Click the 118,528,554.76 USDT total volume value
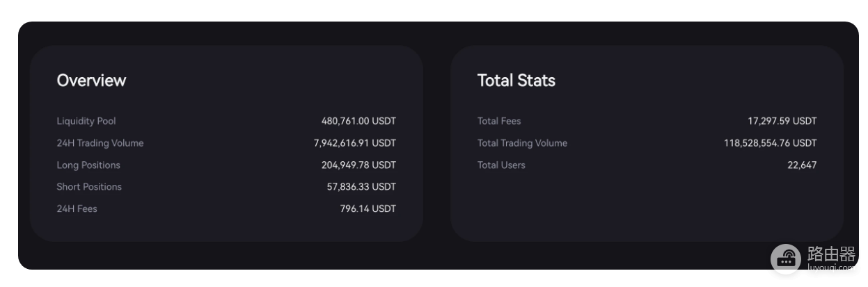This screenshot has height=287, width=868. pyautogui.click(x=771, y=143)
